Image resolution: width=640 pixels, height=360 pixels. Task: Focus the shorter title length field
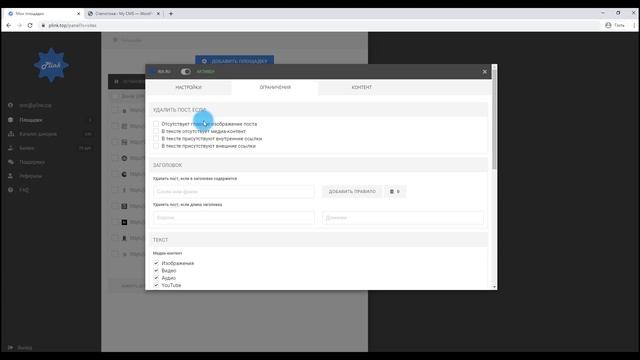click(x=234, y=218)
